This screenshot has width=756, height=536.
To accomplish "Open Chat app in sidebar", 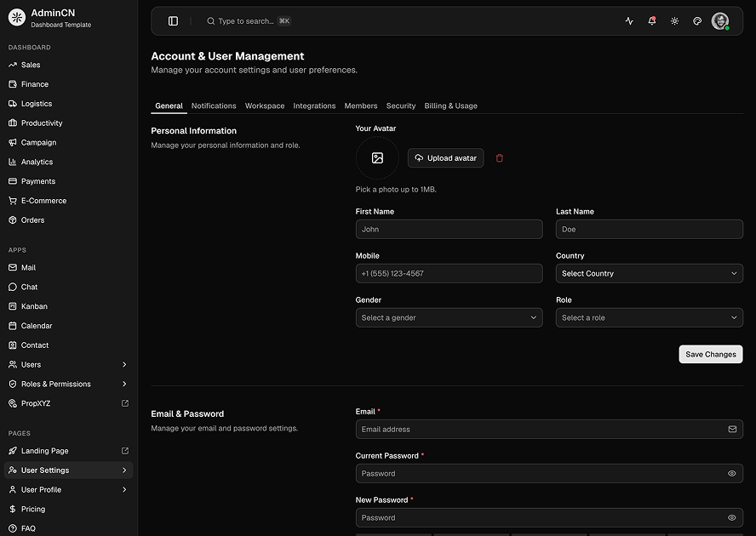I will [68, 287].
